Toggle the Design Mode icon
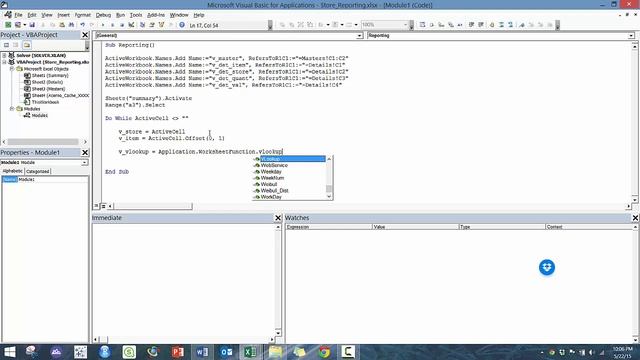The width and height of the screenshot is (640, 360). pos(131,25)
